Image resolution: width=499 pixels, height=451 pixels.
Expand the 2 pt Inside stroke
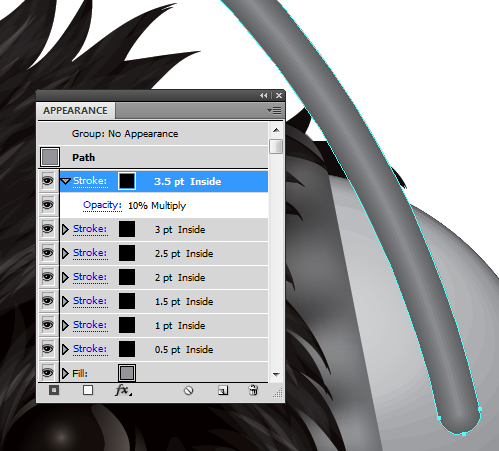(65, 277)
